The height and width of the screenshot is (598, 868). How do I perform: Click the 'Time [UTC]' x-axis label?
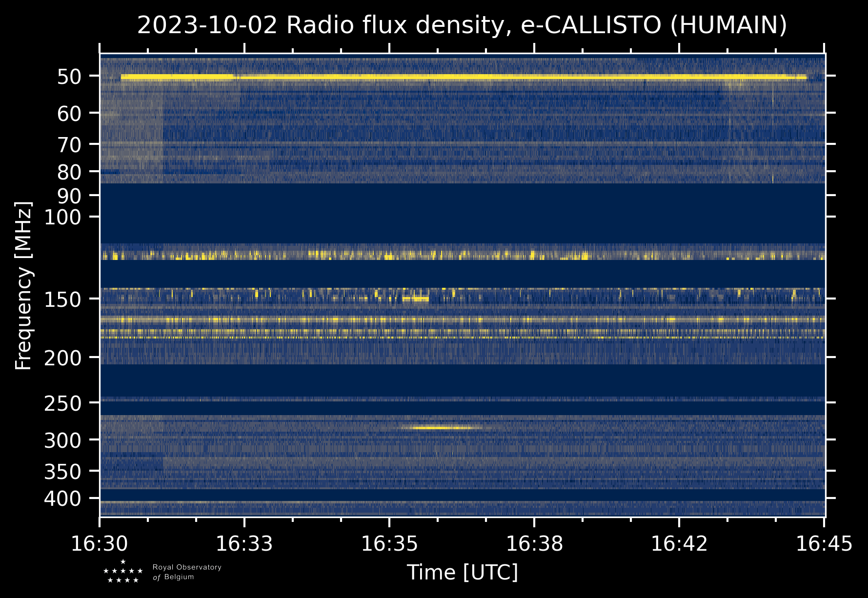(x=462, y=572)
